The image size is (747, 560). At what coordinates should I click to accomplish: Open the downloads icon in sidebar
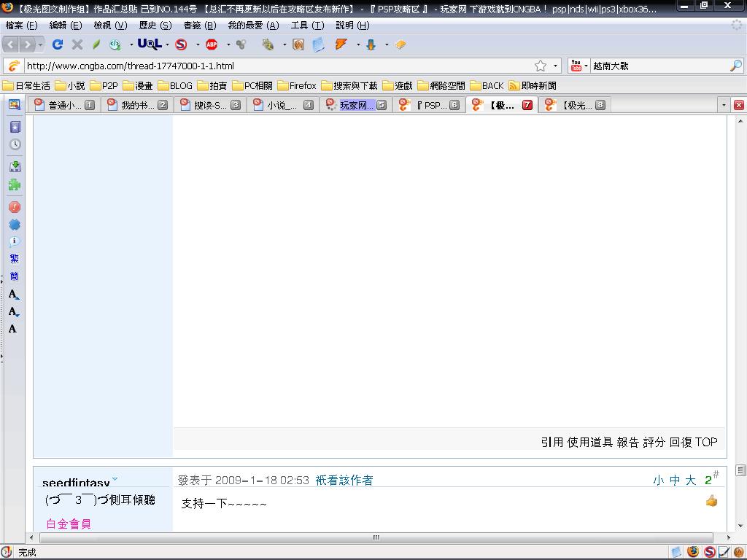tap(14, 166)
